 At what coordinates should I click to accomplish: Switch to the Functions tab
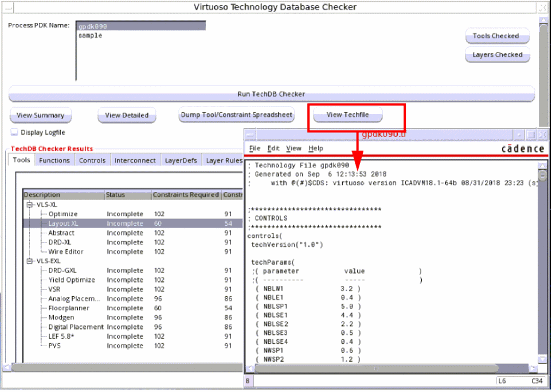[x=54, y=160]
